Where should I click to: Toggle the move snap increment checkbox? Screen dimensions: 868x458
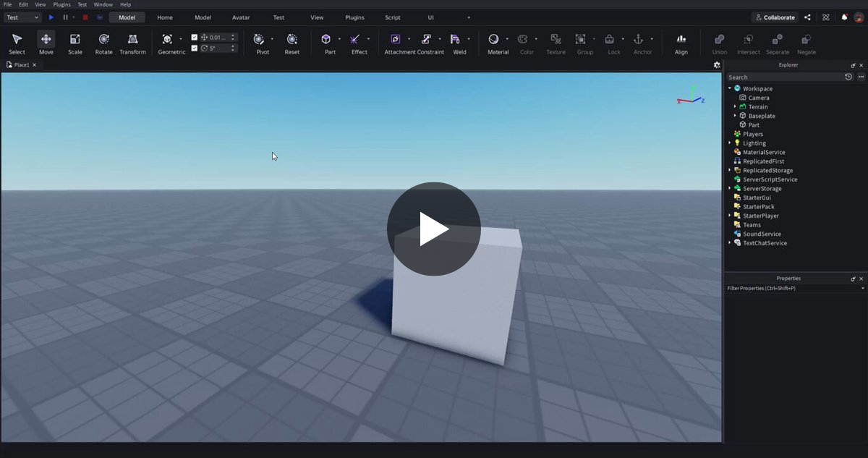pos(194,38)
